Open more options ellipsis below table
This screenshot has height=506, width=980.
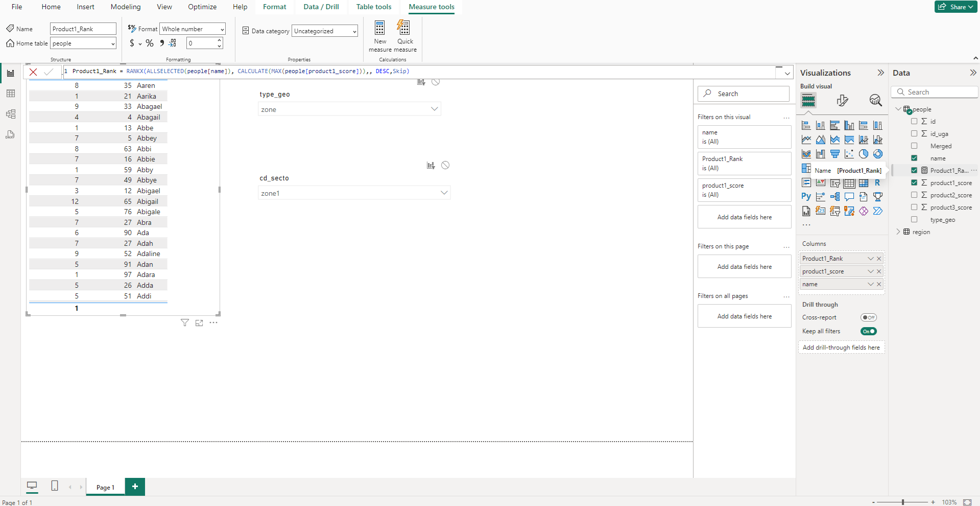(x=213, y=323)
